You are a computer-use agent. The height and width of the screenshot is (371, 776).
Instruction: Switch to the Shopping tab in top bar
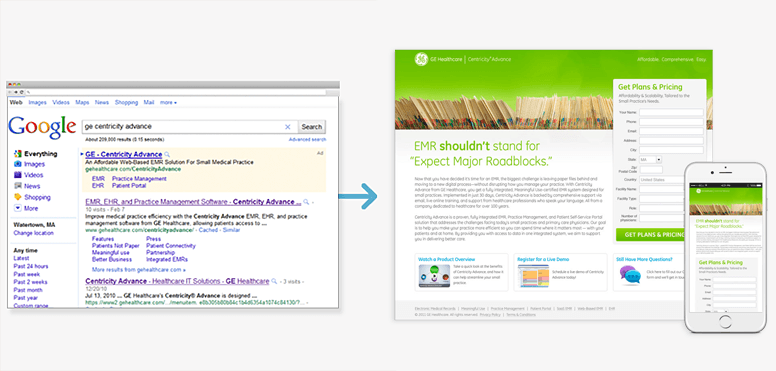[x=126, y=103]
